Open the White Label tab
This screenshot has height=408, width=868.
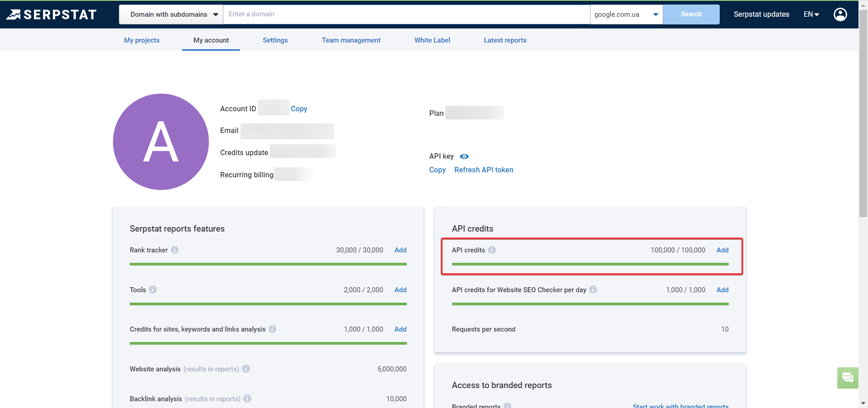tap(432, 40)
